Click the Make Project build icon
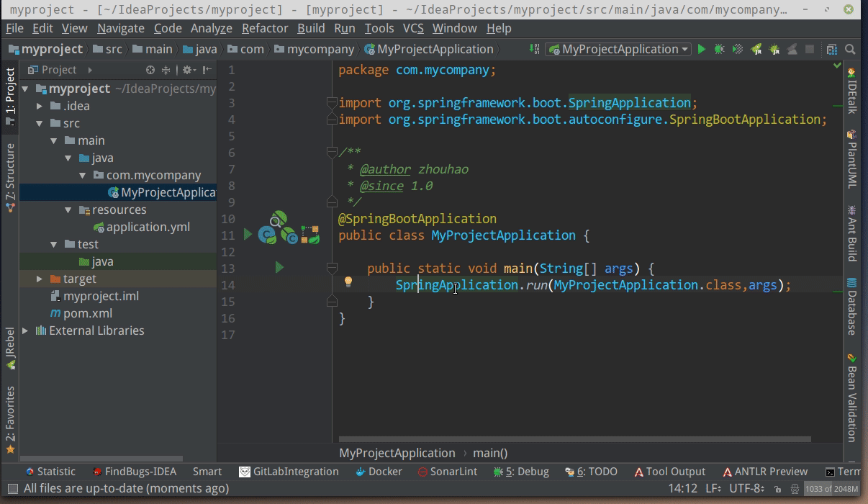 [x=534, y=49]
